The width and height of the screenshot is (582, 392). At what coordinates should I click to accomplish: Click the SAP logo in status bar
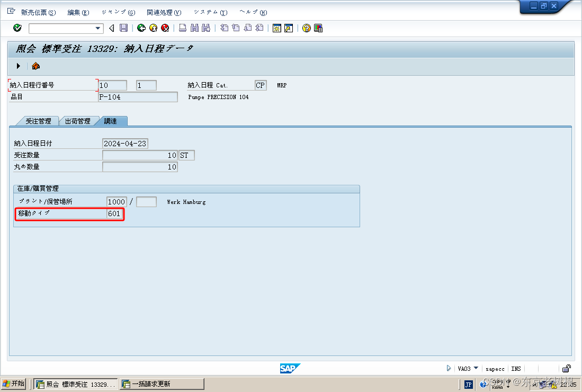point(290,368)
